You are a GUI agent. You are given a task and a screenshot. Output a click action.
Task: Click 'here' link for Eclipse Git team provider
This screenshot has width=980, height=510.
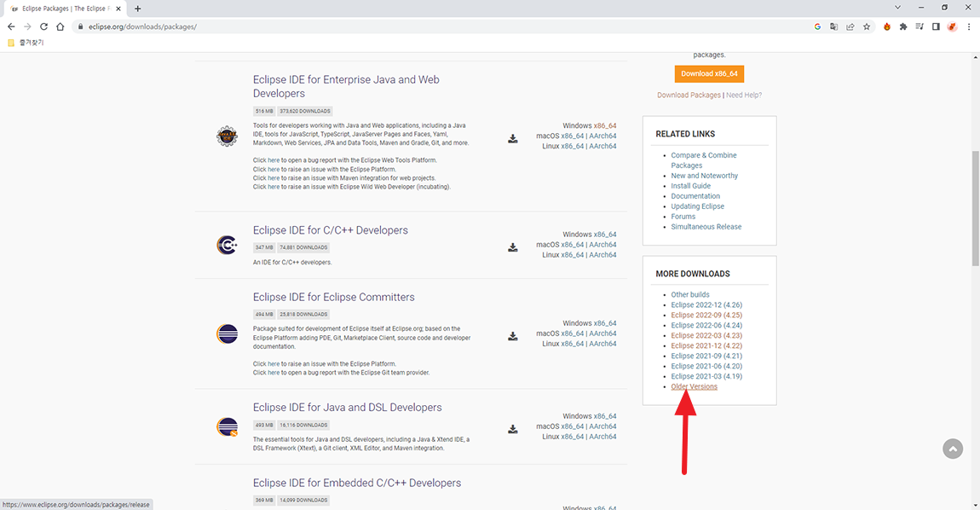click(274, 373)
